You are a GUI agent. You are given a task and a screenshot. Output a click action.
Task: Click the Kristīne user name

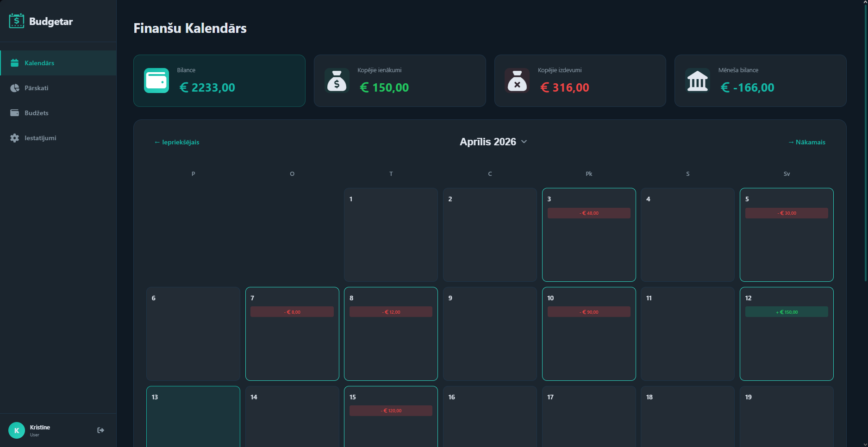[x=40, y=427]
